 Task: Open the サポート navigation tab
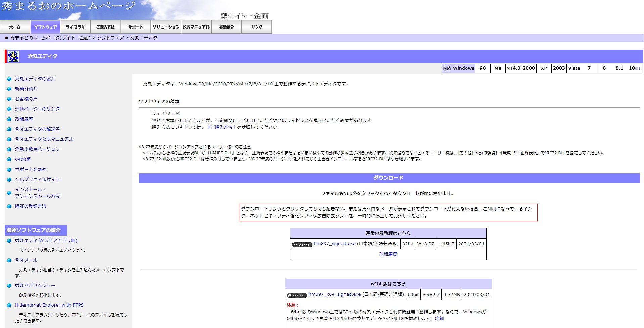pyautogui.click(x=136, y=27)
